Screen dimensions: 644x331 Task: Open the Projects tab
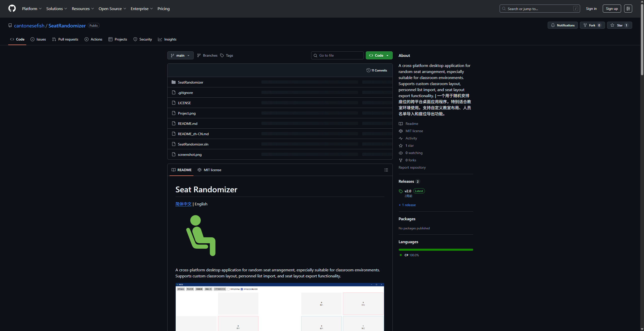click(118, 39)
